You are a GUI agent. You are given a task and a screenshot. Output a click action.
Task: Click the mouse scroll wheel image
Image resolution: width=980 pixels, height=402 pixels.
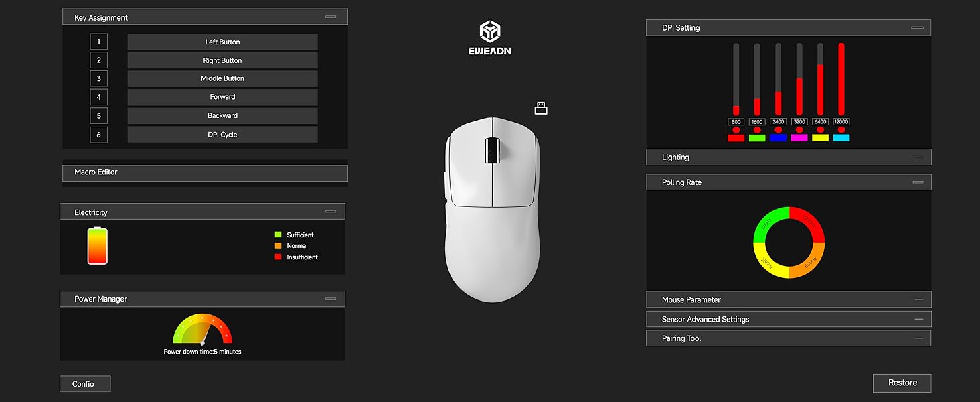(x=492, y=151)
